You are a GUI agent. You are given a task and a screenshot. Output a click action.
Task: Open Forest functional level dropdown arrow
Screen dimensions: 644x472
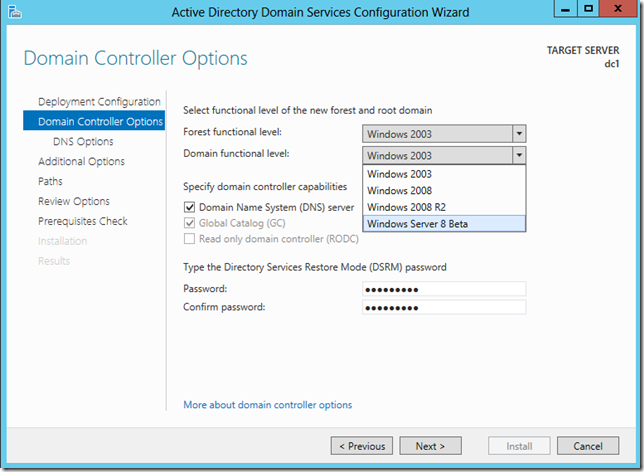(x=519, y=134)
